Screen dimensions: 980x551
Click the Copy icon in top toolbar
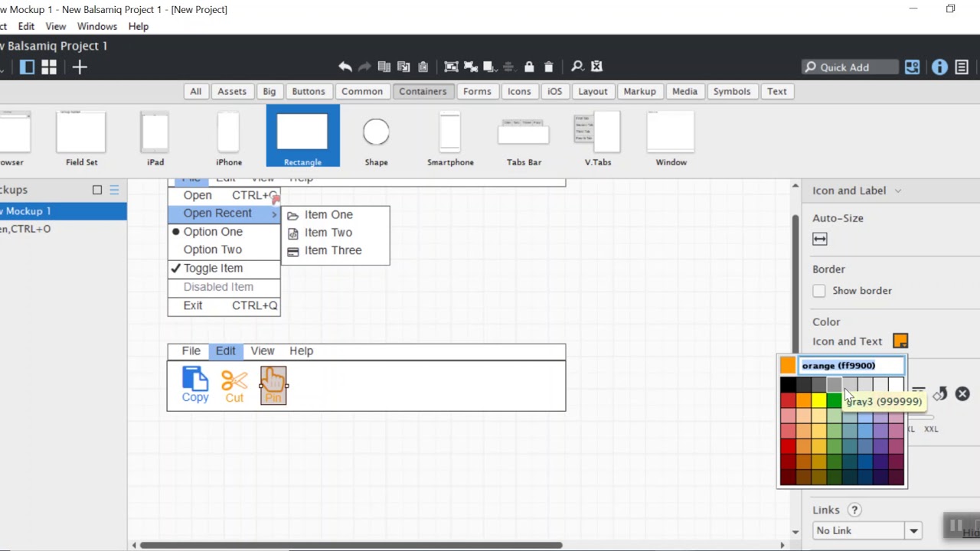[x=384, y=67]
